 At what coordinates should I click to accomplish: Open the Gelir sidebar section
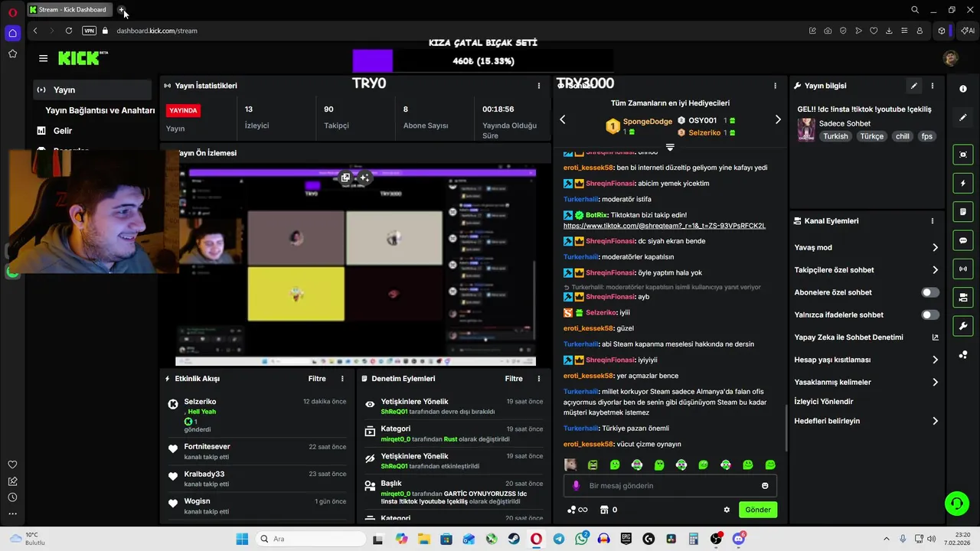62,131
